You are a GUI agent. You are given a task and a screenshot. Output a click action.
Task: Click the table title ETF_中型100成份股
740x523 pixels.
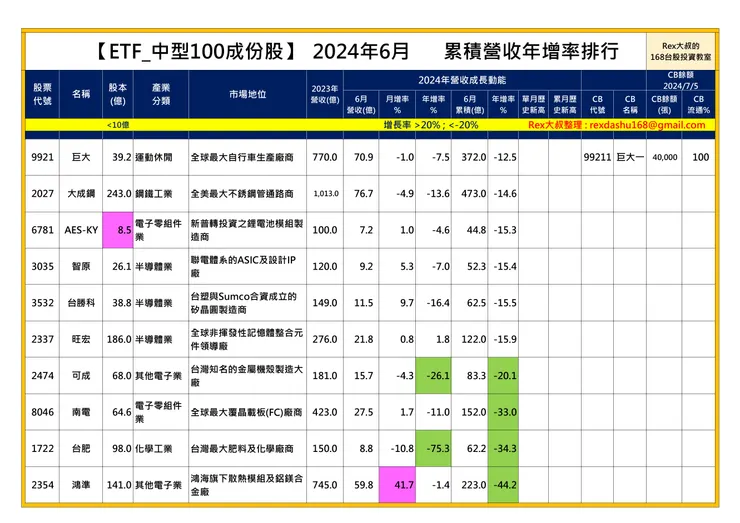[196, 51]
